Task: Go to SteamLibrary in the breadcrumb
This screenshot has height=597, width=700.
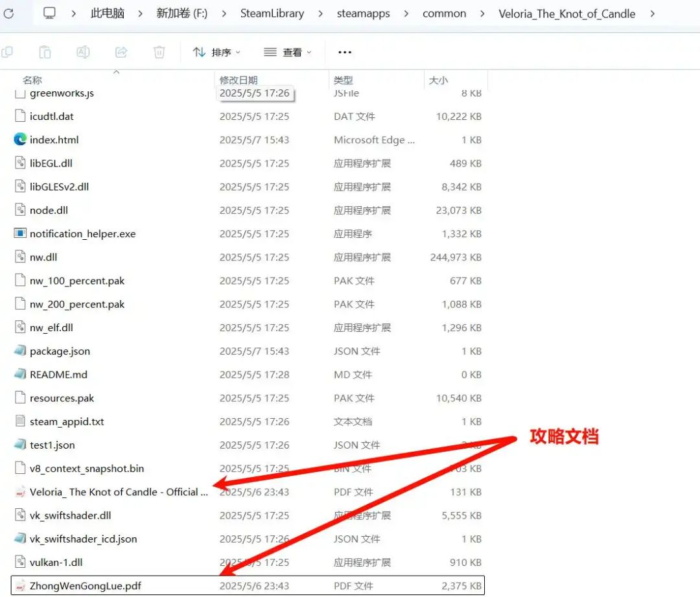Action: coord(272,14)
